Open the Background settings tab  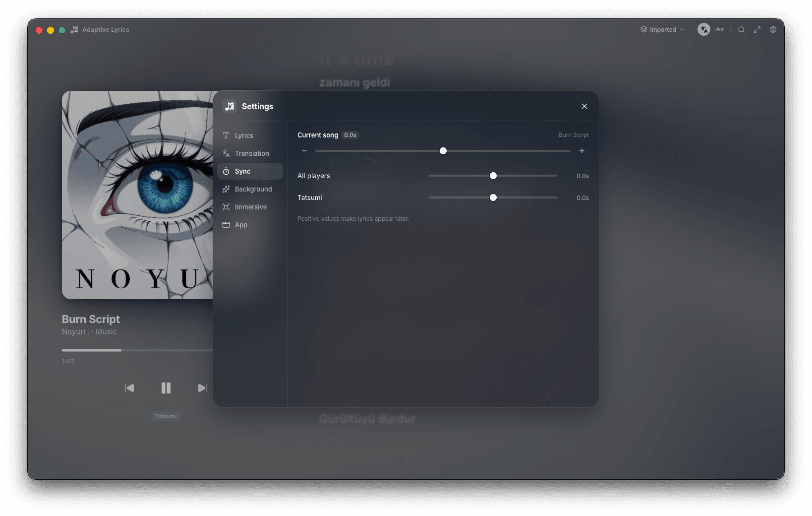pos(250,189)
